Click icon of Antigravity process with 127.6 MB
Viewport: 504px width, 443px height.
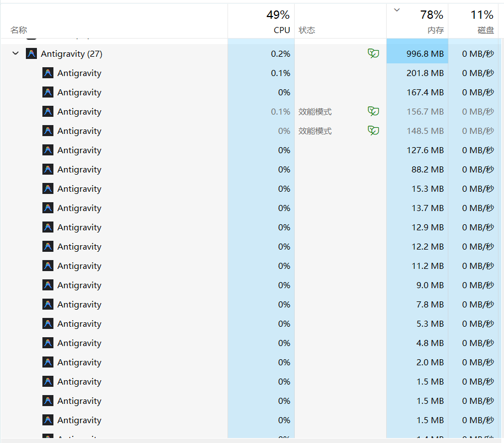point(48,150)
